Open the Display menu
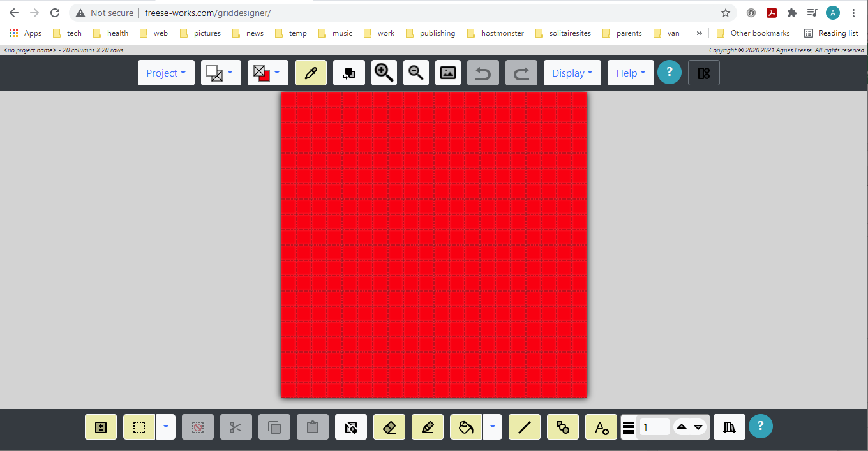 (572, 72)
